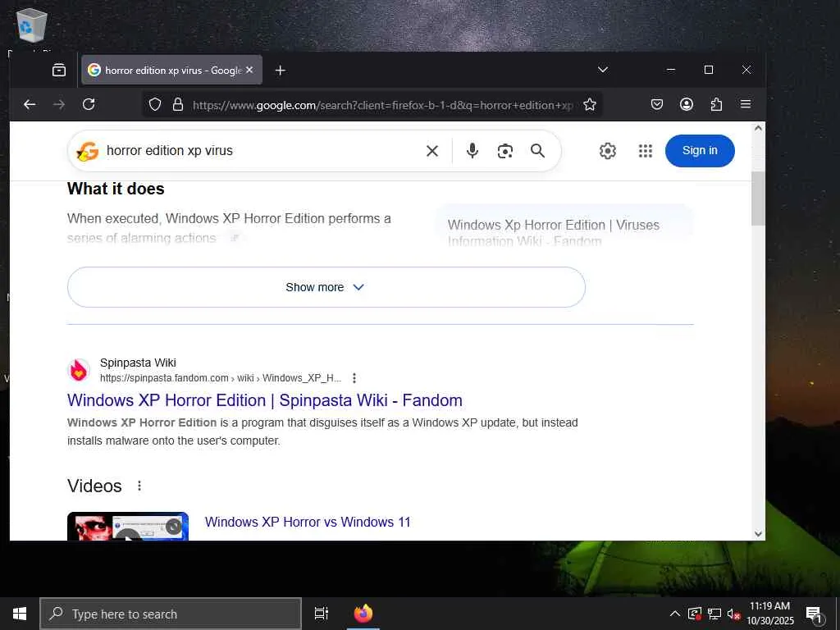The width and height of the screenshot is (840, 630).
Task: Open Google quick settings gear
Action: [x=608, y=151]
